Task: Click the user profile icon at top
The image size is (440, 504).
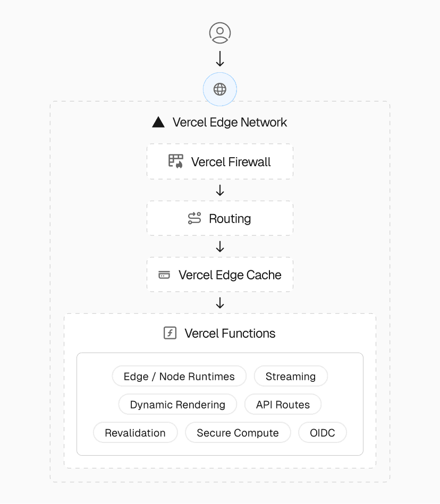Action: click(219, 33)
